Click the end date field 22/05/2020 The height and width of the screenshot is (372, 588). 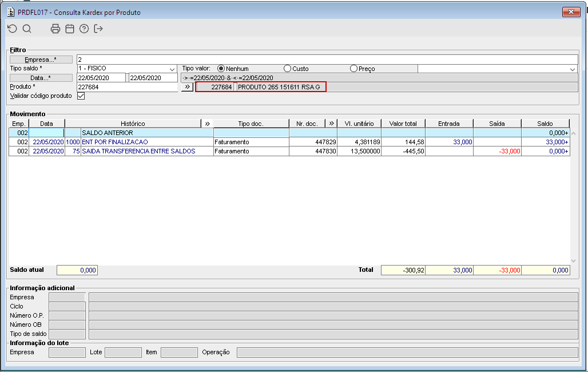pyautogui.click(x=153, y=78)
